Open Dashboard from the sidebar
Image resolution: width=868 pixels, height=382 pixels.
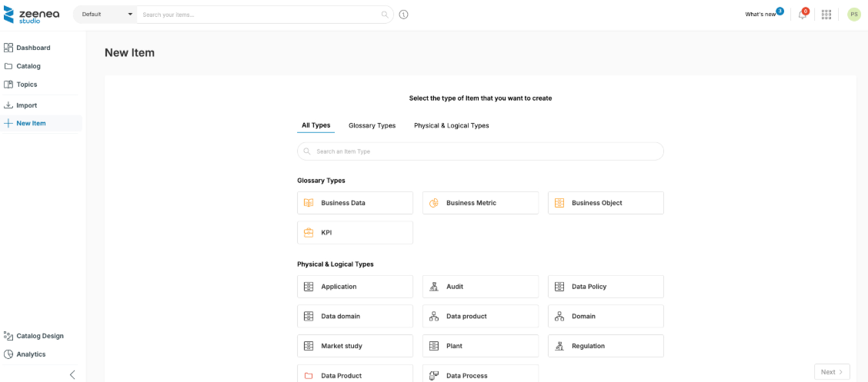click(x=33, y=48)
